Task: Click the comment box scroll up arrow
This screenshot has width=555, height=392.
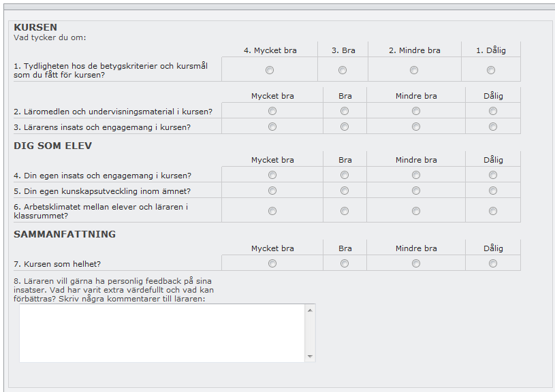Action: tap(310, 310)
